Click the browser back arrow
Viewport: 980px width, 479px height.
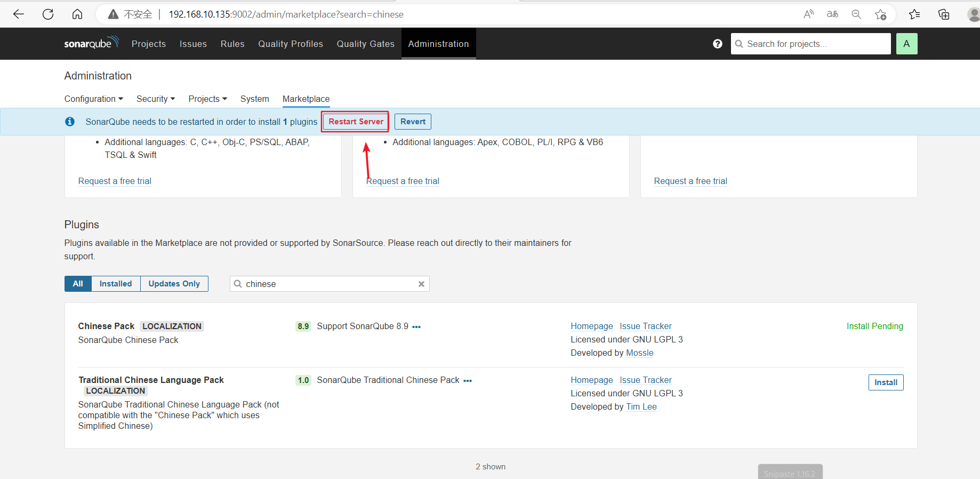coord(19,14)
